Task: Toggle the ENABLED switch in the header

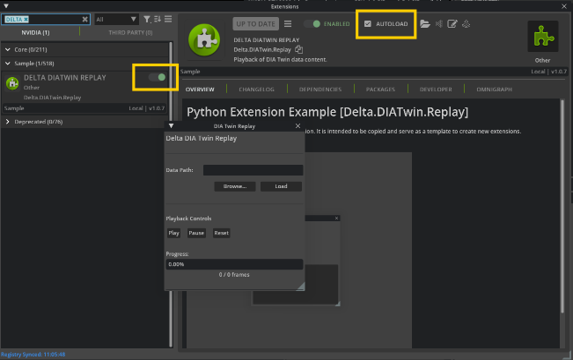Action: click(x=312, y=24)
